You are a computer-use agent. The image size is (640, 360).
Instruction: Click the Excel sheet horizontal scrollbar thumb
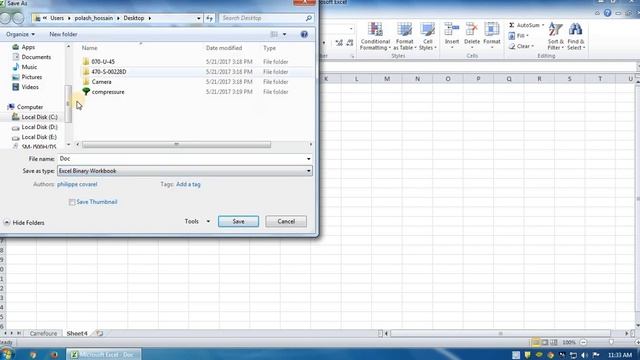(x=500, y=333)
